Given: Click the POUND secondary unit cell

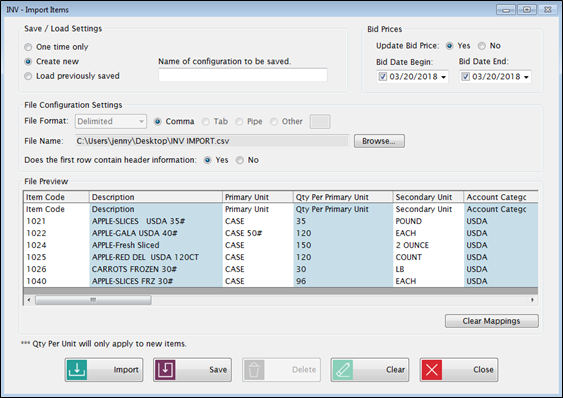Looking at the screenshot, I should 428,221.
